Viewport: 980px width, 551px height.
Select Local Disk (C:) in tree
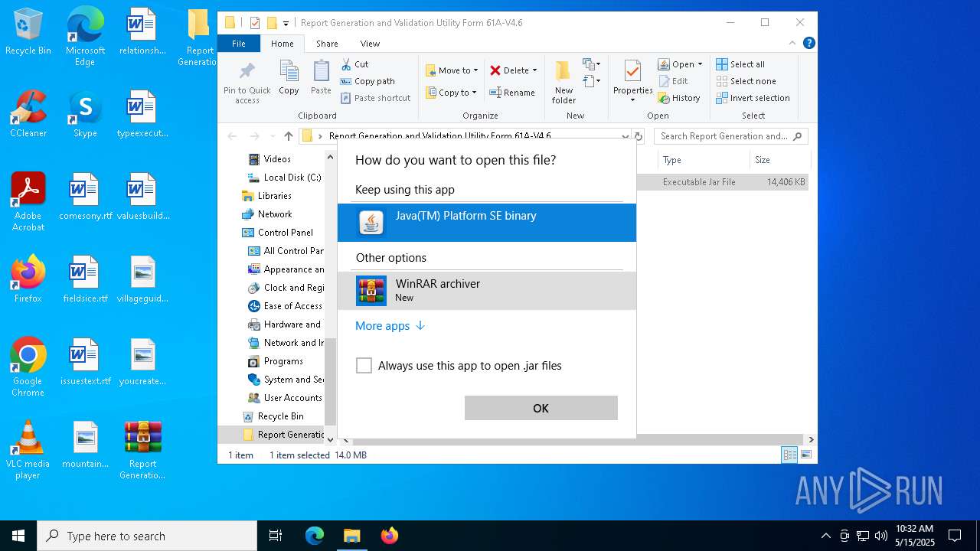tap(284, 178)
